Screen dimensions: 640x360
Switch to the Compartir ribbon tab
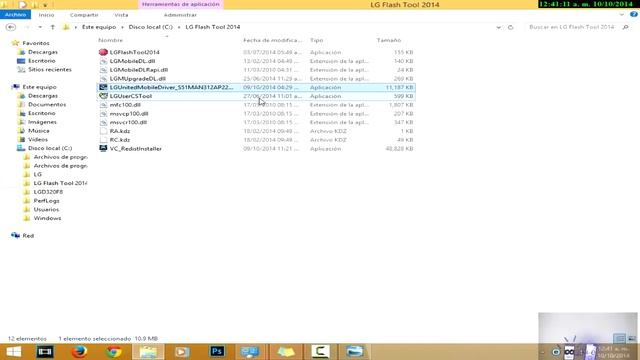pyautogui.click(x=84, y=15)
